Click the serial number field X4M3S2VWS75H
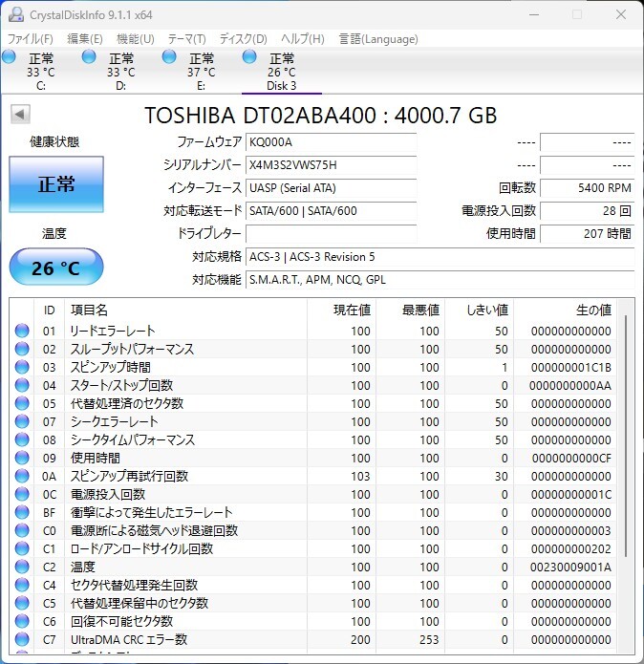 click(332, 165)
